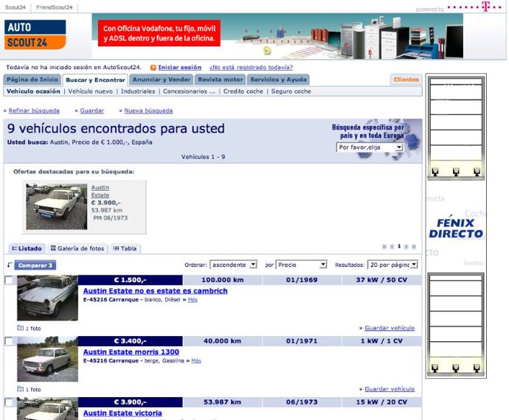
Task: Click Más link in the blanco Diésel listing
Action: tap(193, 300)
